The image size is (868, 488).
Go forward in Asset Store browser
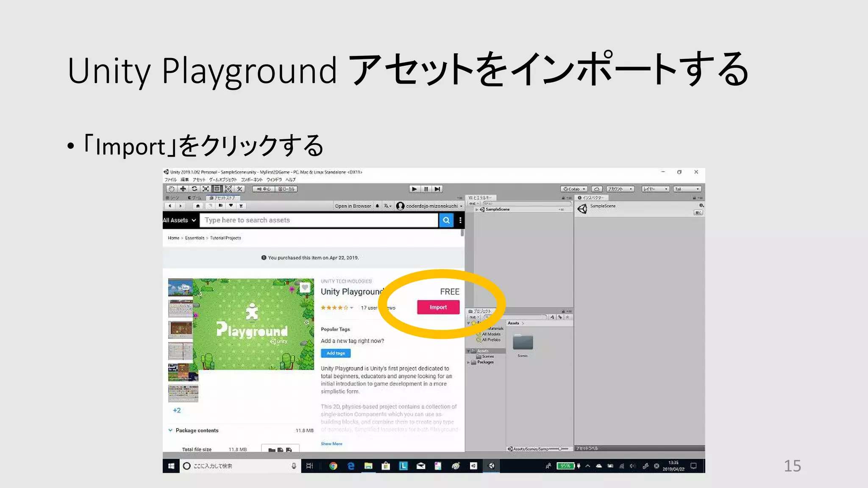click(x=181, y=206)
